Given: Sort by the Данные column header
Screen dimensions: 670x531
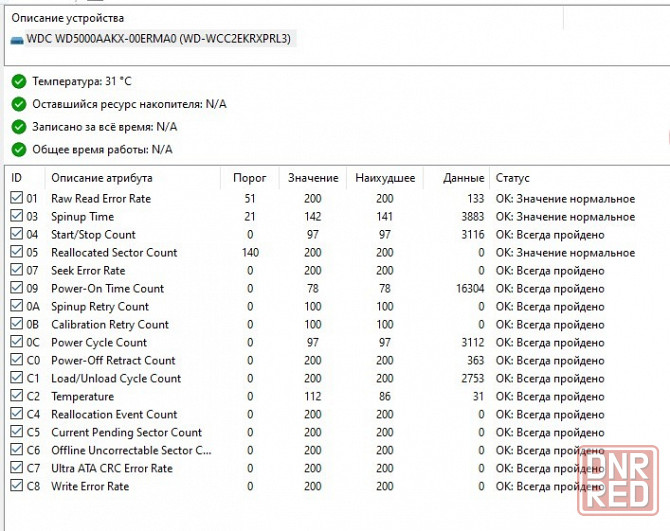Looking at the screenshot, I should tap(465, 178).
